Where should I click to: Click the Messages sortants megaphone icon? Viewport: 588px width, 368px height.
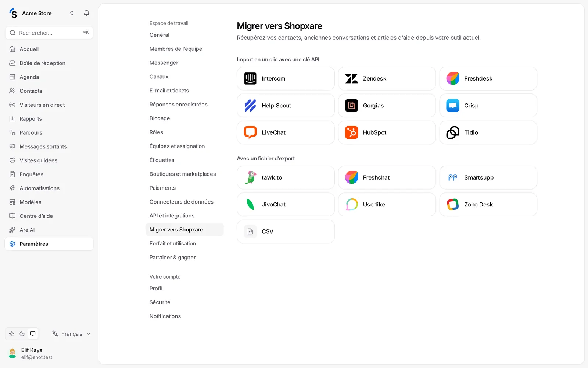click(x=12, y=146)
